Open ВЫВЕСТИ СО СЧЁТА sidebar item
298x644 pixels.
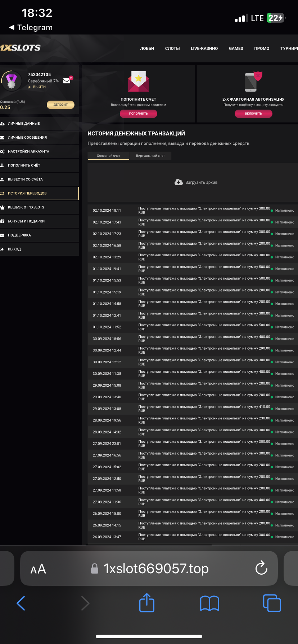click(25, 179)
